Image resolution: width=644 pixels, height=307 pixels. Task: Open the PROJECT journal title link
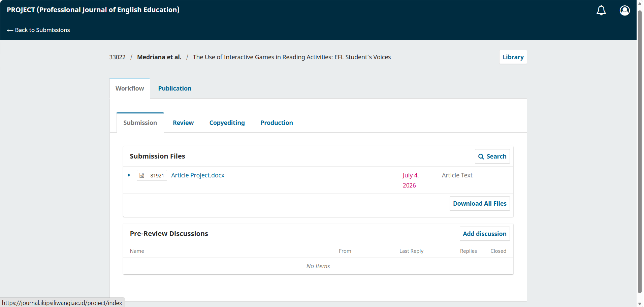click(x=93, y=10)
